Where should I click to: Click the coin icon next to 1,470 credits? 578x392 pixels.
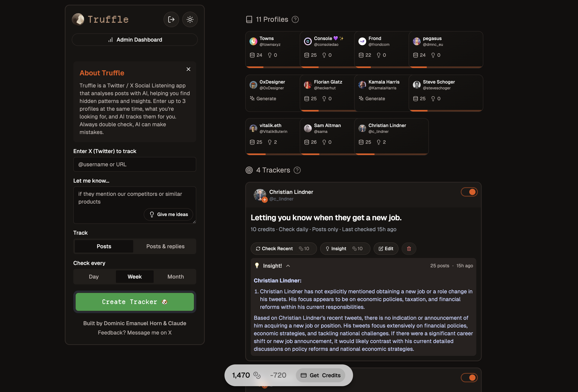pos(257,375)
